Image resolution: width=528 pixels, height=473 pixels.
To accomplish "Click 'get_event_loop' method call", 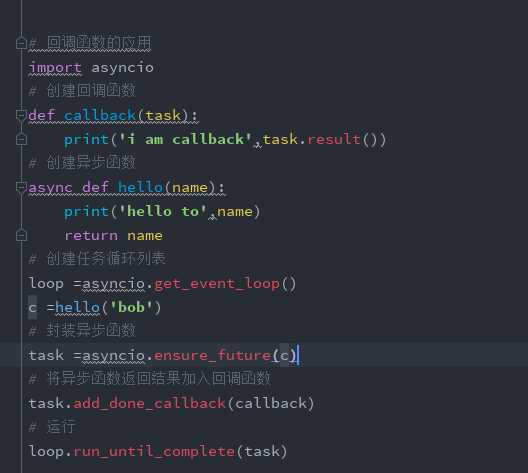I will 217,284.
